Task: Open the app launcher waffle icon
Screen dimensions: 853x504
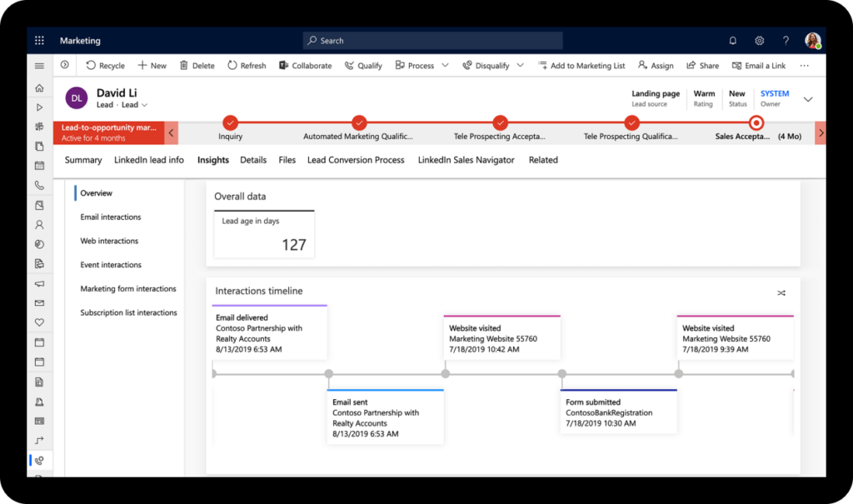Action: coord(38,40)
